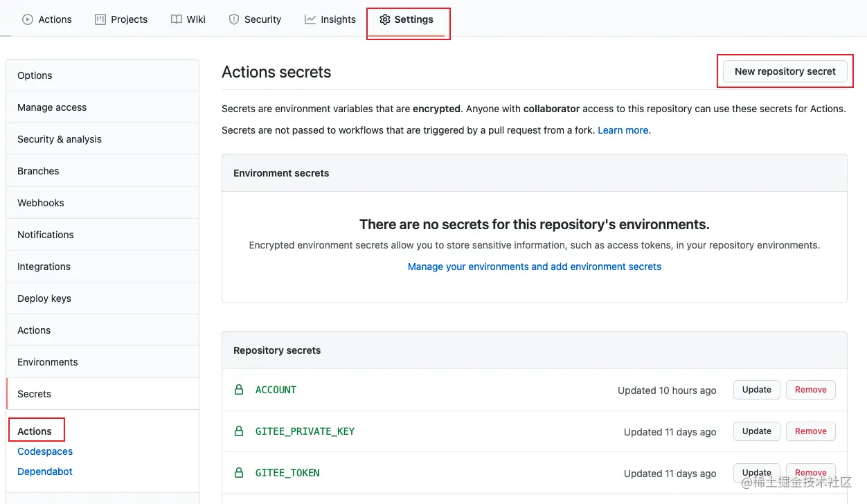Open Dependabot secrets page
The image size is (867, 504).
[x=45, y=471]
